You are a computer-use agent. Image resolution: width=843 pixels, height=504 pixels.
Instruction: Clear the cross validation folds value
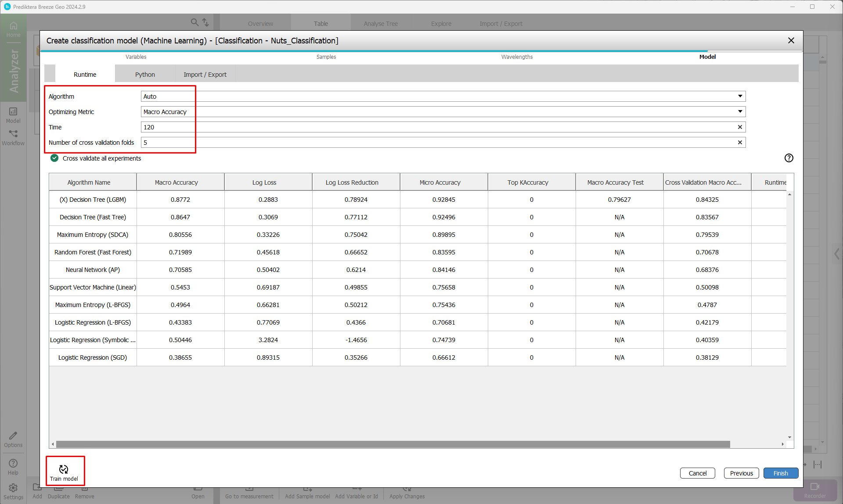(x=740, y=143)
